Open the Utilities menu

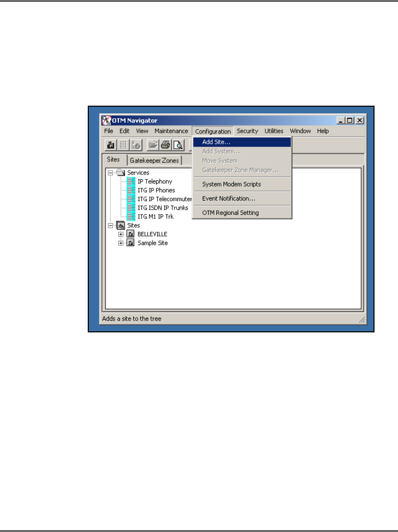click(x=274, y=131)
